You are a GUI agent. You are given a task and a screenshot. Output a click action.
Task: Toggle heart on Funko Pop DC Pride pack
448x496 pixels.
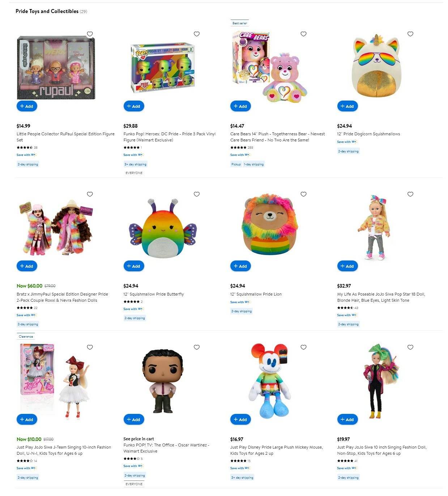tap(197, 34)
